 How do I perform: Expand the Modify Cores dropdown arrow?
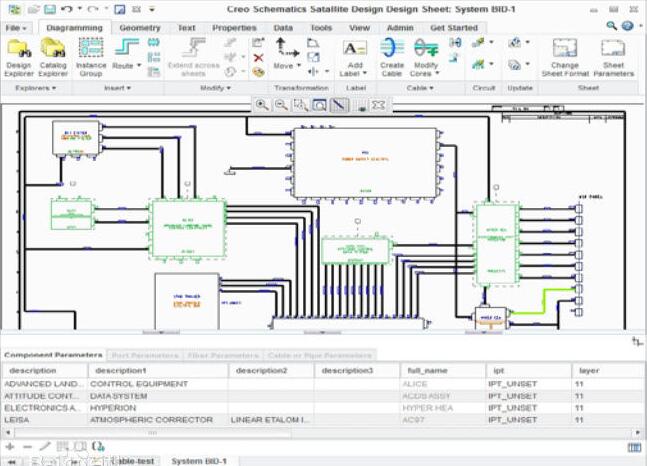point(437,73)
